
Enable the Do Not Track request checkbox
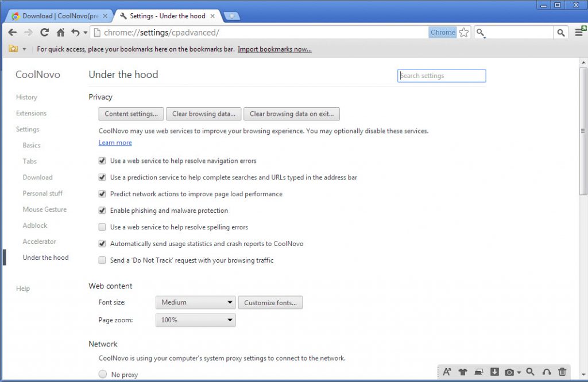(102, 260)
